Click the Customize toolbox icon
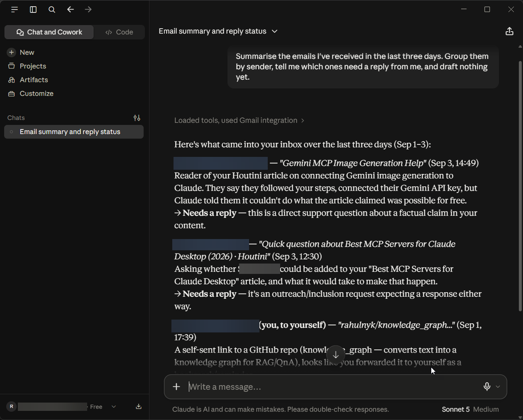Image resolution: width=523 pixels, height=420 pixels. pyautogui.click(x=12, y=93)
